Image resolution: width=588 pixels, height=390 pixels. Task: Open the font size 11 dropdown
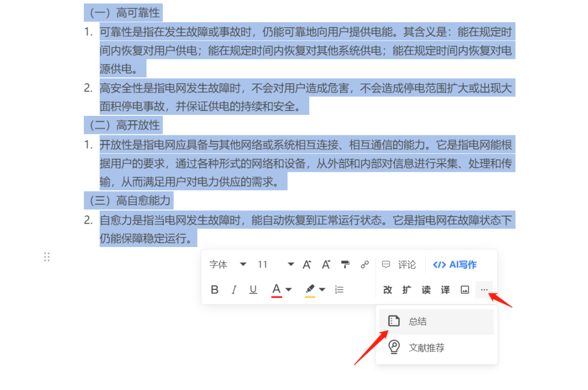[x=275, y=265]
